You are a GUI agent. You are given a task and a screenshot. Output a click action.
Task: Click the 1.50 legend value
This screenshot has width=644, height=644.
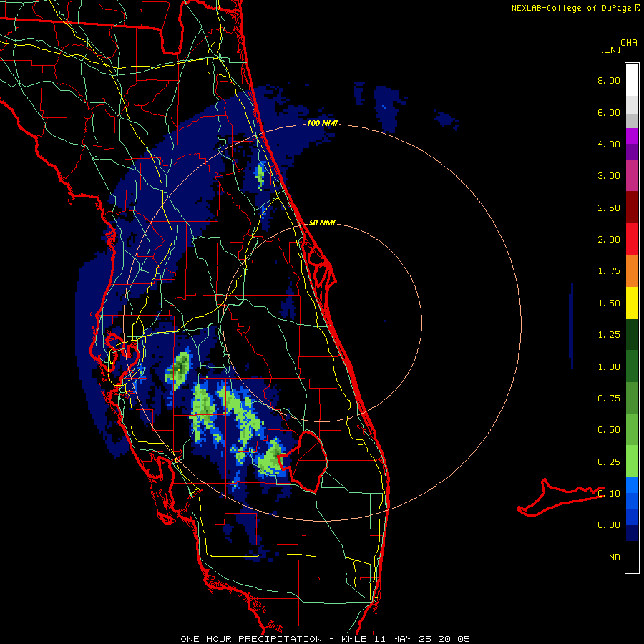pos(609,303)
